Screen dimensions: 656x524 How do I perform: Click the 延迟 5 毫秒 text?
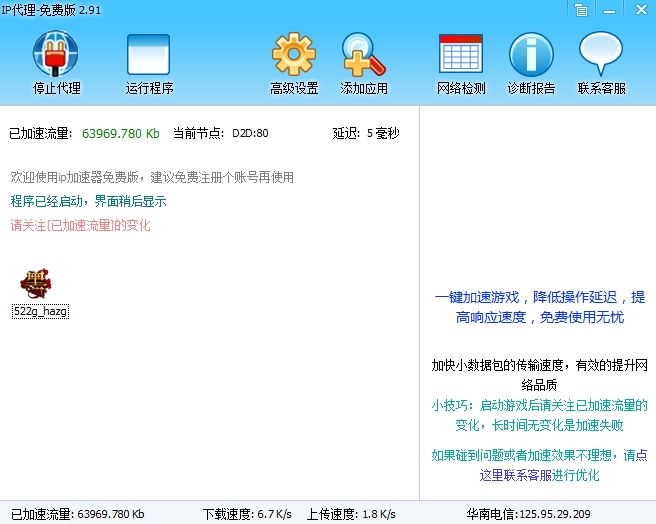(x=366, y=134)
